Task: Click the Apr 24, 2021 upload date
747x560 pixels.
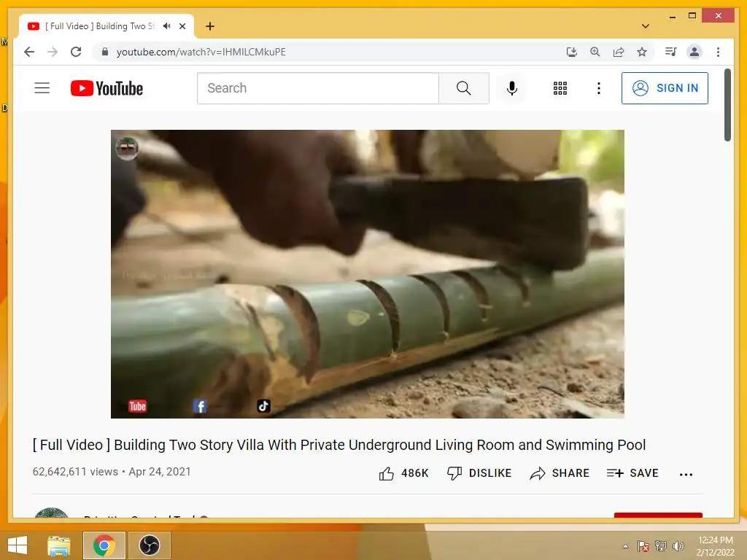Action: [160, 472]
